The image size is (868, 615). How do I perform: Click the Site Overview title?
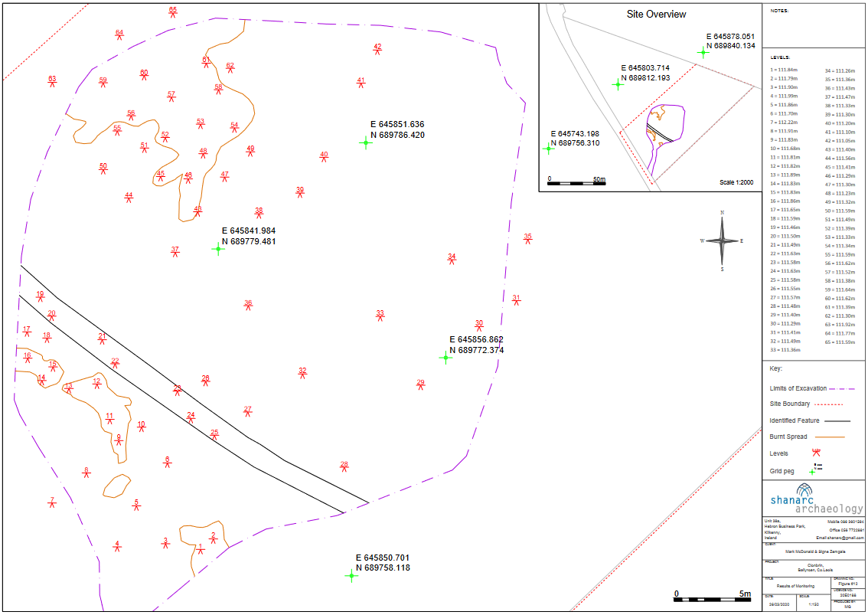[656, 15]
